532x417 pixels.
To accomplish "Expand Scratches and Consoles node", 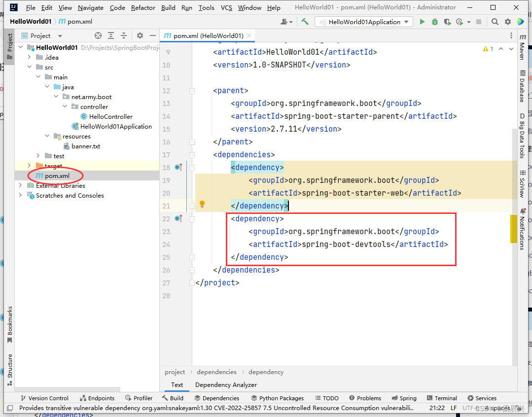I will pos(21,195).
